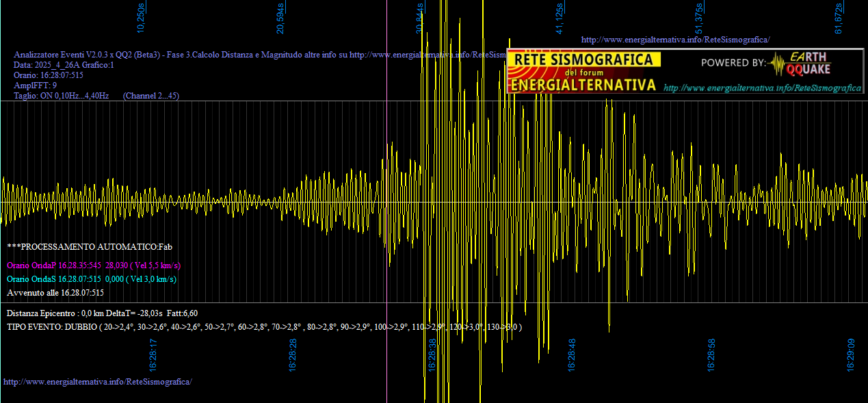868x403 pixels.
Task: Click the 'AmplFFT: 9' value
Action: (35, 85)
